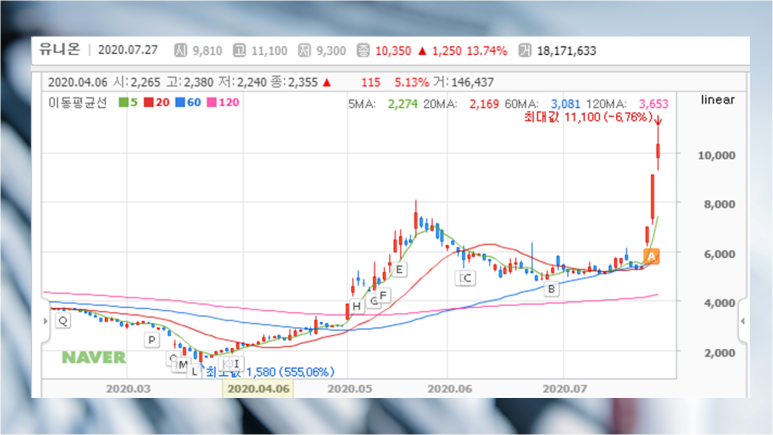
Task: Click the 6,000 price axis label
Action: [719, 254]
